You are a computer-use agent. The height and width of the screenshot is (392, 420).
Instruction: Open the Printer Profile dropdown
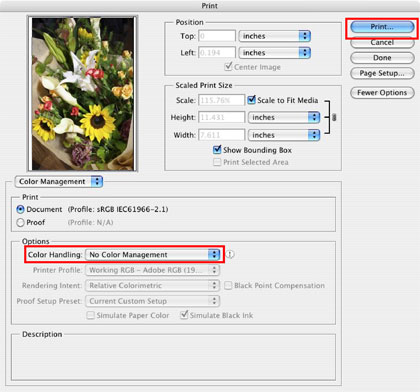pyautogui.click(x=153, y=270)
